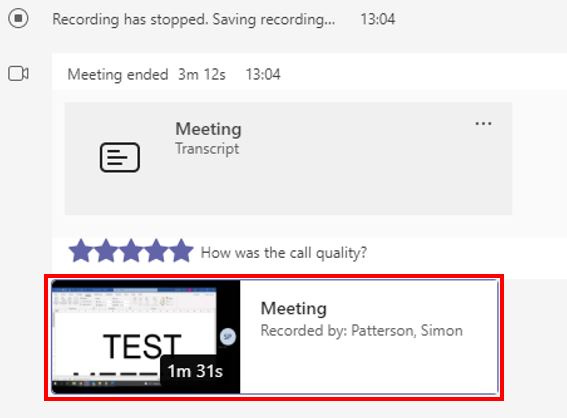Image resolution: width=567 pixels, height=418 pixels.
Task: Open the Meeting Transcript title
Action: 208,129
